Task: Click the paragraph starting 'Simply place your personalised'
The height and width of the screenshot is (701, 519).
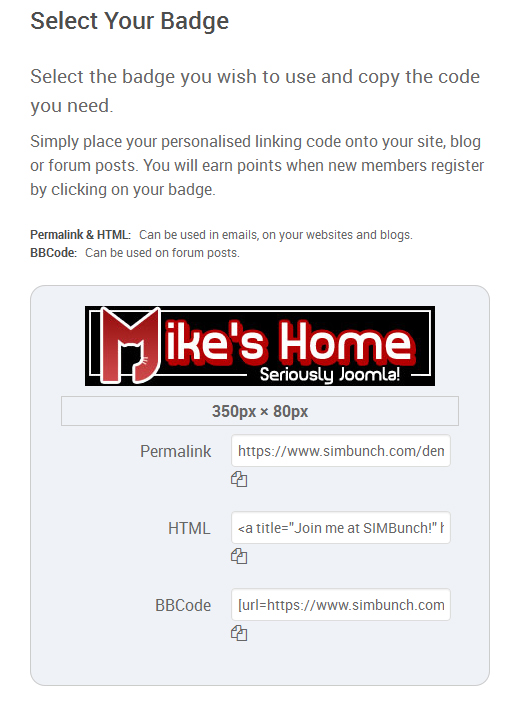Action: [257, 165]
